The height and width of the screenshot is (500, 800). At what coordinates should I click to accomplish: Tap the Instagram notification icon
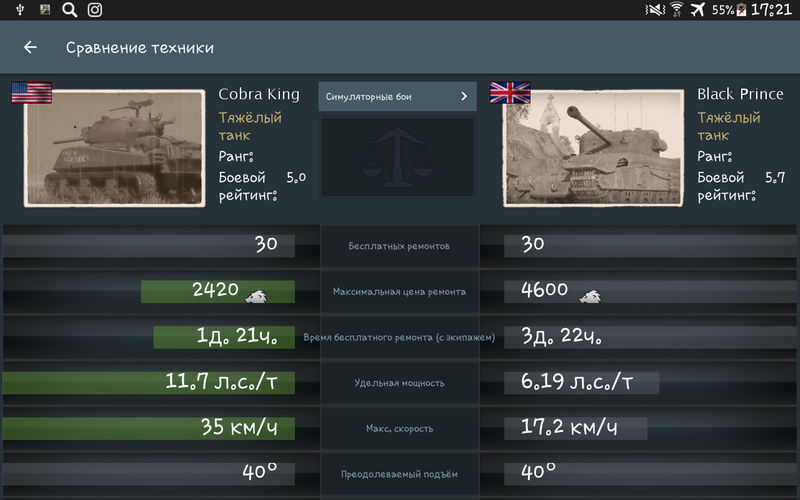95,10
